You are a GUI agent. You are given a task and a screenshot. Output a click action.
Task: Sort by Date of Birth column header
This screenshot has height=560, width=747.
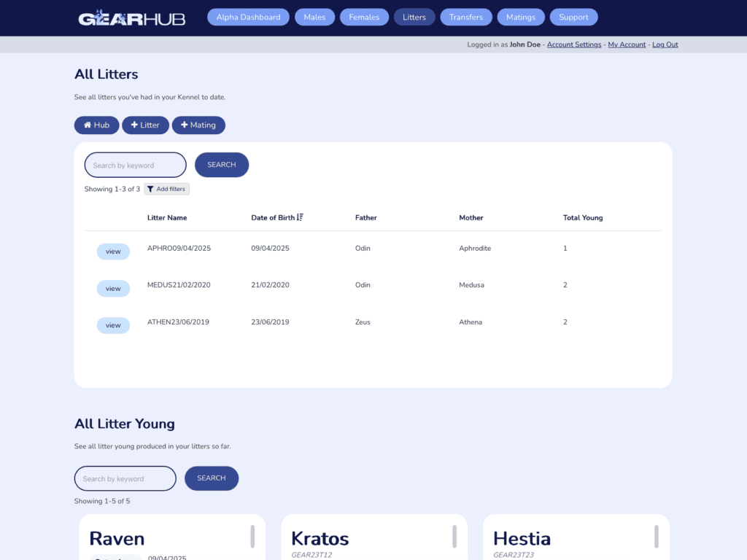point(273,217)
